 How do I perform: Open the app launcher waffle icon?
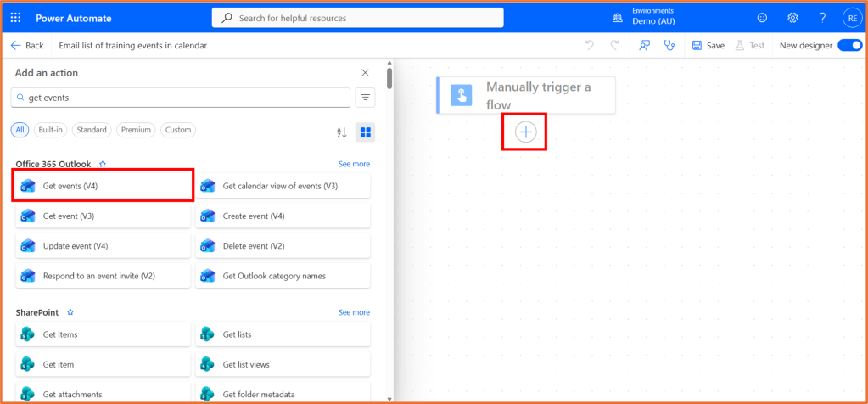click(17, 18)
